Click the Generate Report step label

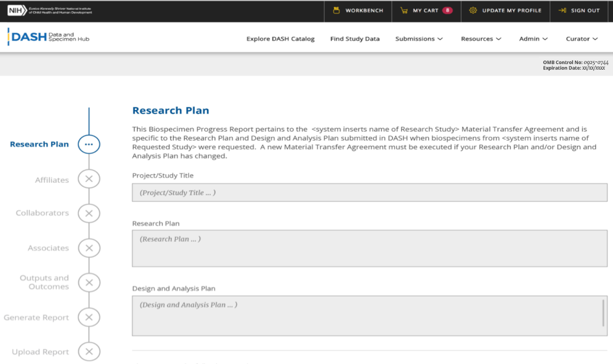[36, 318]
